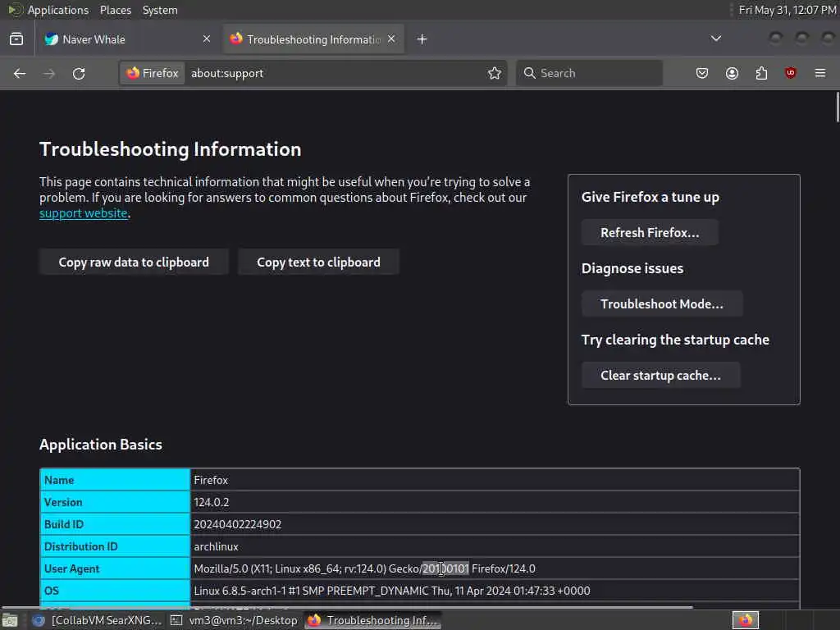840x630 pixels.
Task: Click the Refresh Firefox button
Action: pos(650,232)
